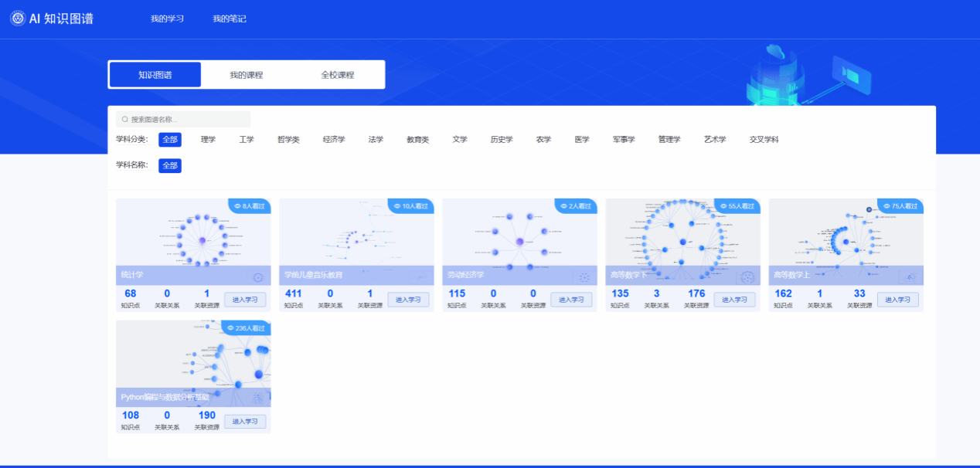Switch to the 全校课程 tab
This screenshot has width=980, height=468.
(338, 75)
